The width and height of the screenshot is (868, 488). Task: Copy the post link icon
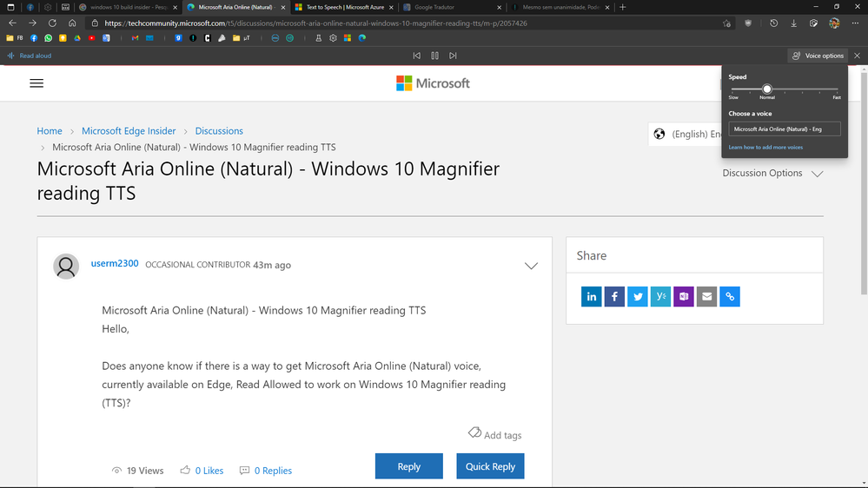[730, 297]
